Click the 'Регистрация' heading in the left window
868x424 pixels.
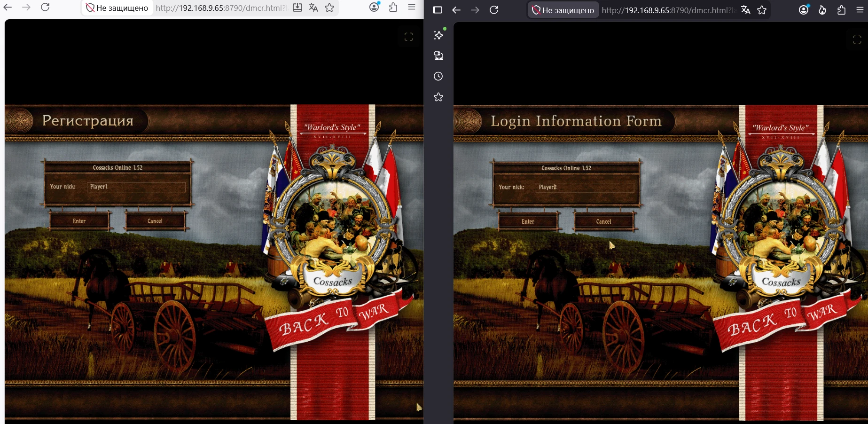pos(88,121)
